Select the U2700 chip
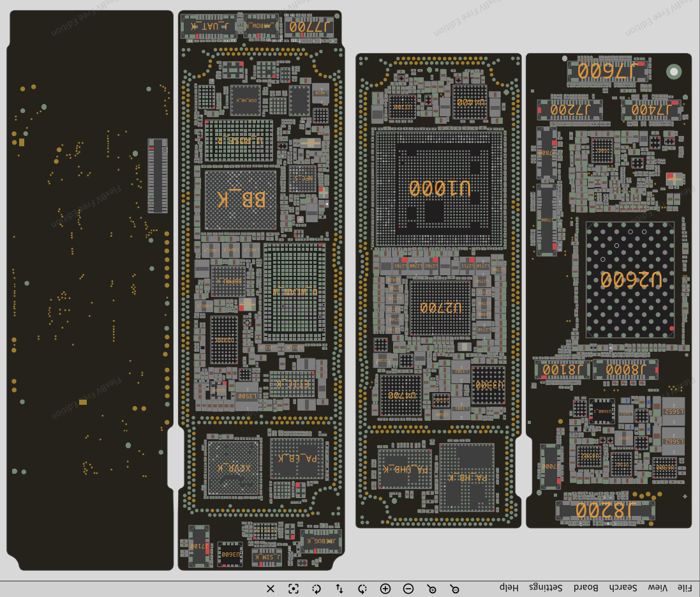Image resolution: width=700 pixels, height=597 pixels. [440, 308]
